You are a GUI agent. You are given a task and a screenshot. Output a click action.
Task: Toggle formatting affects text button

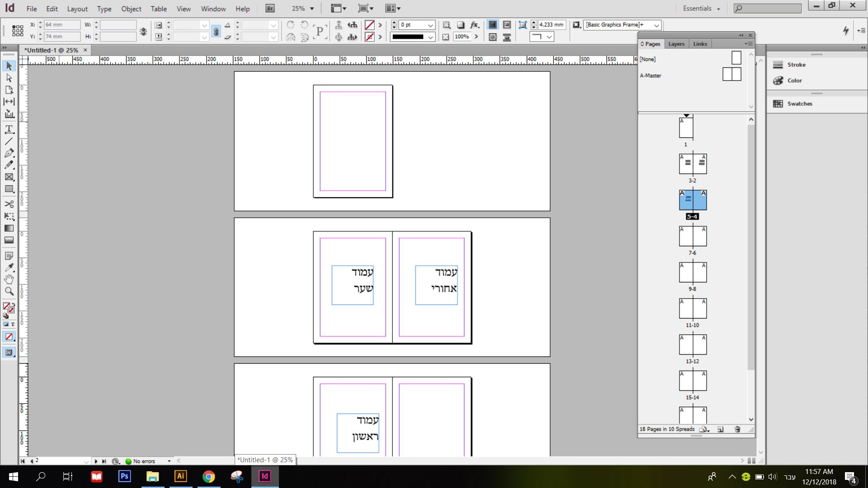click(x=13, y=324)
